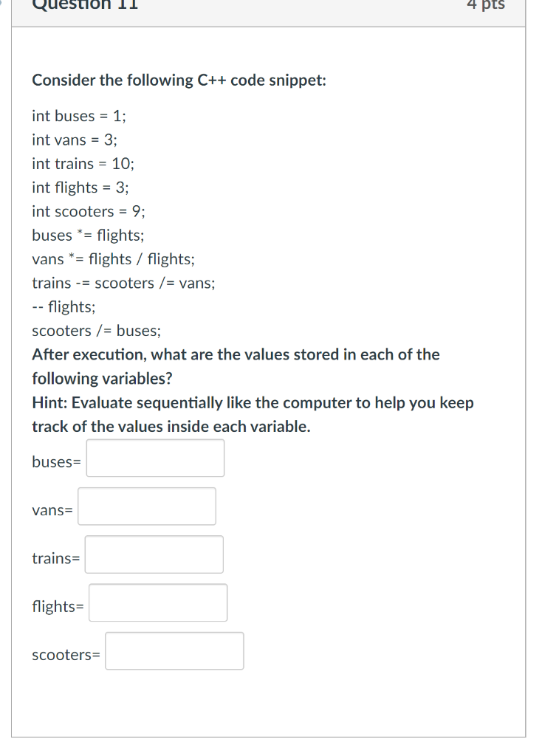The width and height of the screenshot is (556, 756).
Task: Click into the flights= answer field
Action: (158, 602)
